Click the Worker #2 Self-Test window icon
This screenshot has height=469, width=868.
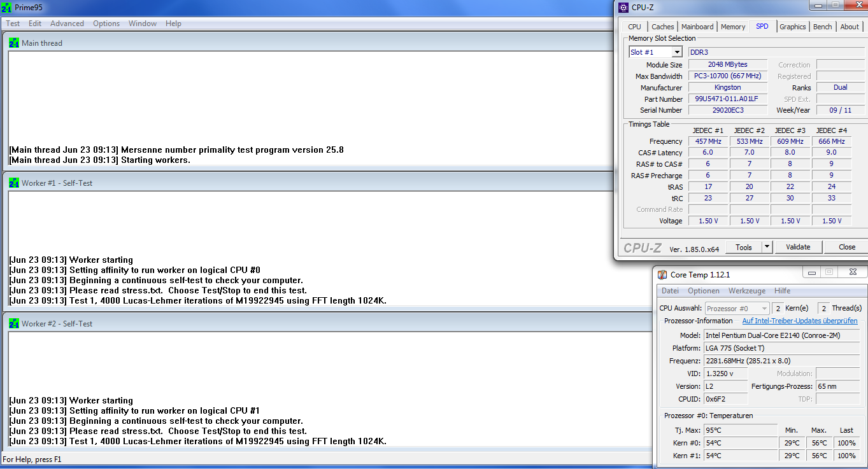coord(14,323)
